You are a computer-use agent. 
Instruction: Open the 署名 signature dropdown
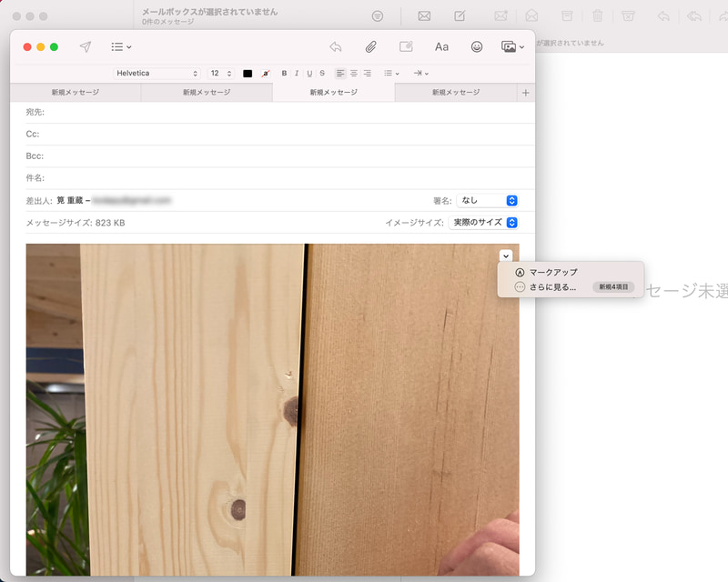(x=489, y=200)
